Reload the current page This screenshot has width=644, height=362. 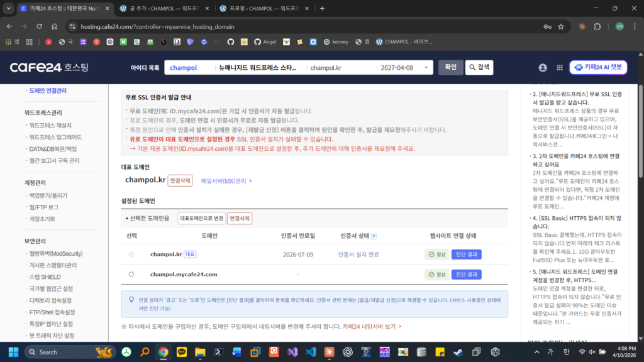(x=40, y=26)
